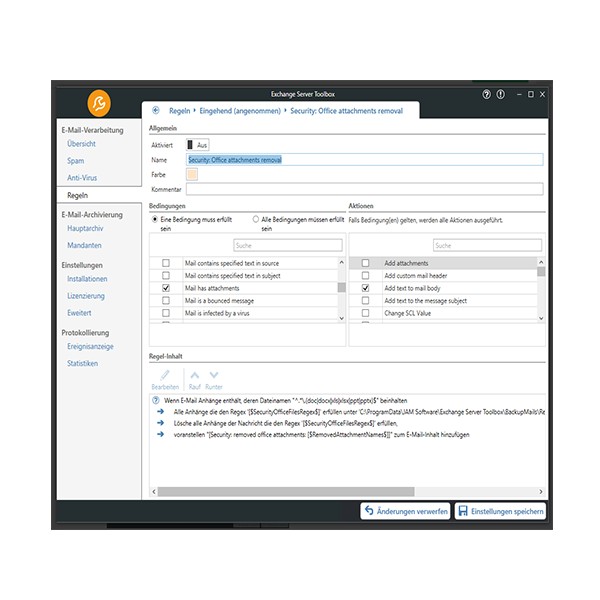Check 'Add text to the message subject'
Image resolution: width=600 pixels, height=600 pixels.
pyautogui.click(x=365, y=300)
